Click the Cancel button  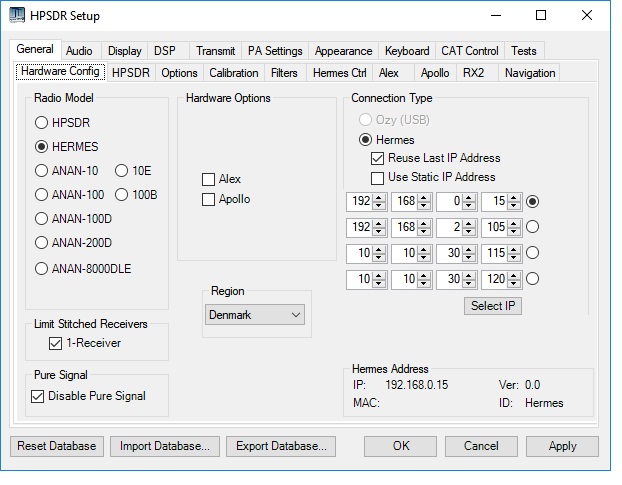click(481, 446)
